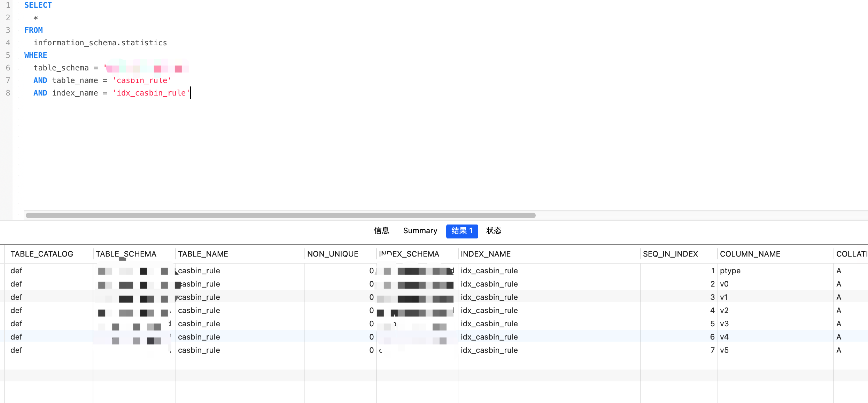The width and height of the screenshot is (868, 403).
Task: Open the Summary tab
Action: pos(420,231)
